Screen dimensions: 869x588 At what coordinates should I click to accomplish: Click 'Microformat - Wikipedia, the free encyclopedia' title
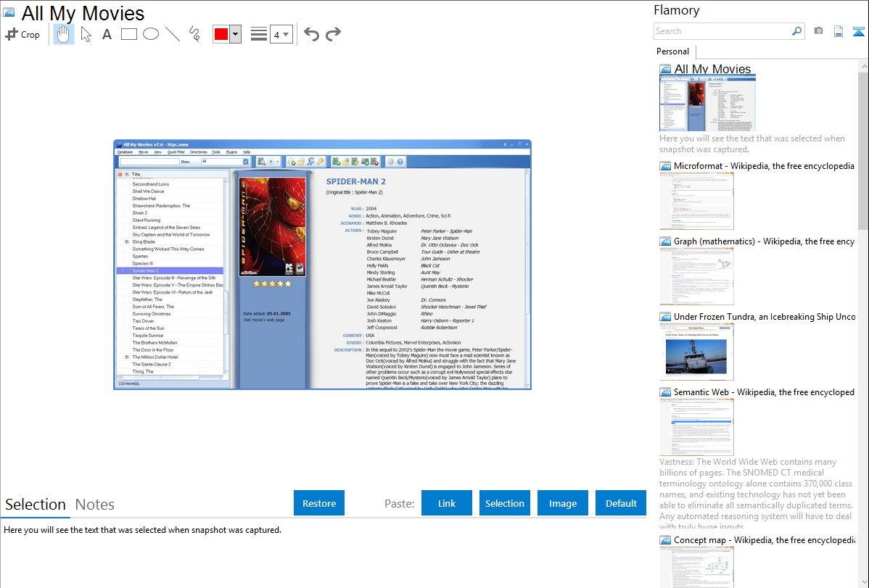click(x=764, y=166)
